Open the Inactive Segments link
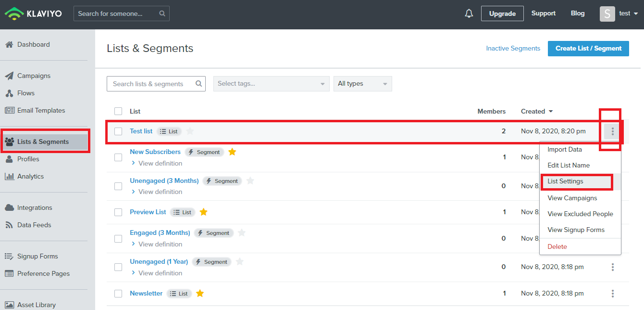 tap(513, 48)
